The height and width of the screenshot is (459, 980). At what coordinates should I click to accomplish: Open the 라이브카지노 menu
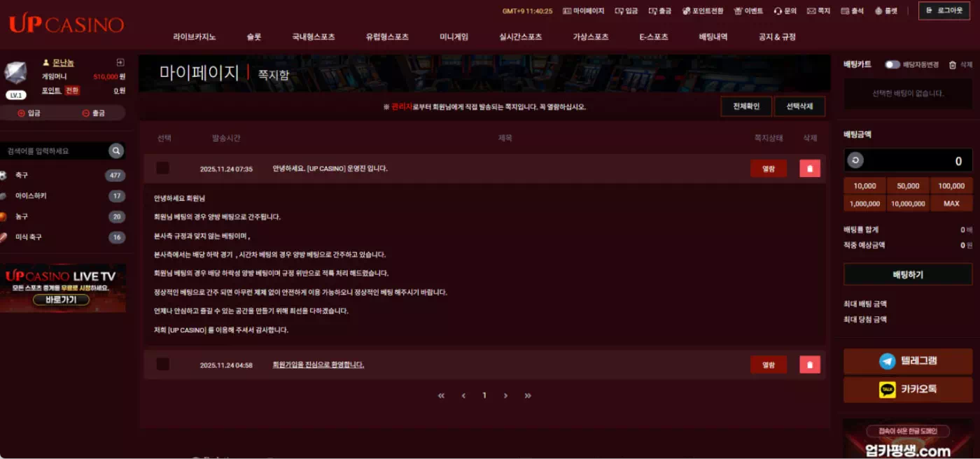(x=194, y=37)
